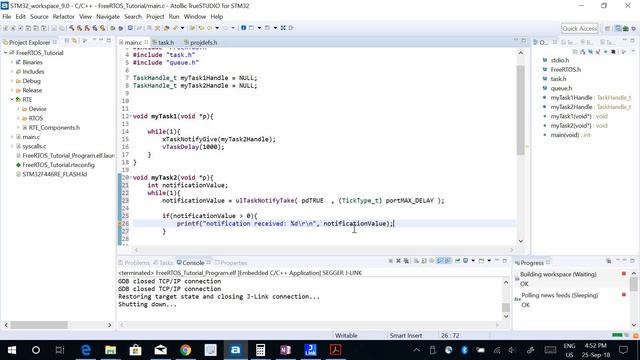Expand the Includes tree node
This screenshot has width=640, height=360.
tap(12, 71)
